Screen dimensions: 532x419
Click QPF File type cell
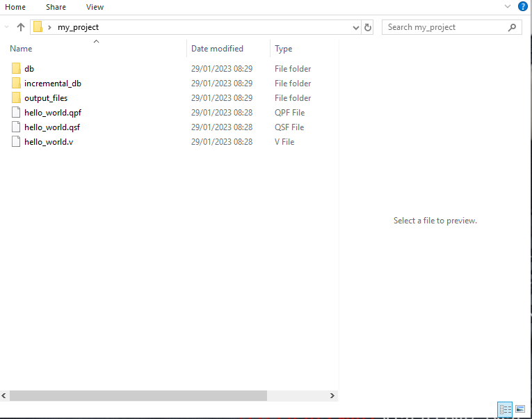point(289,112)
